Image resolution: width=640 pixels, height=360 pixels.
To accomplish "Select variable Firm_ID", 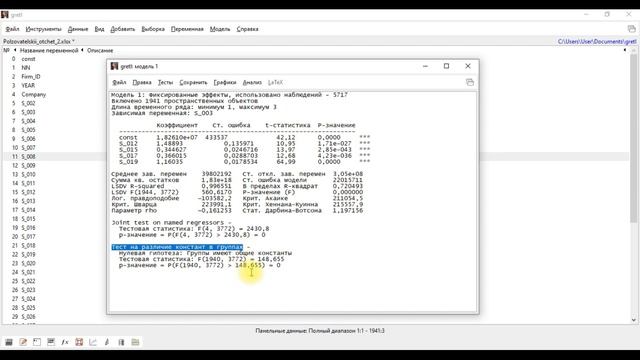I will 31,77.
